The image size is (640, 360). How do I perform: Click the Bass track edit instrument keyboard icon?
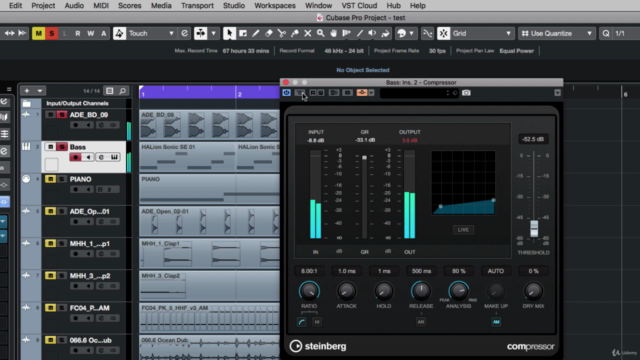click(114, 157)
